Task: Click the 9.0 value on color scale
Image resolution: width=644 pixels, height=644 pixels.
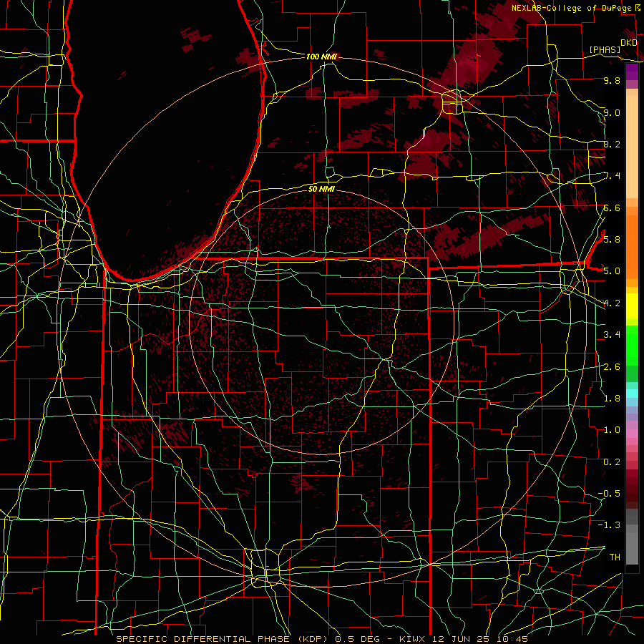Action: [612, 112]
